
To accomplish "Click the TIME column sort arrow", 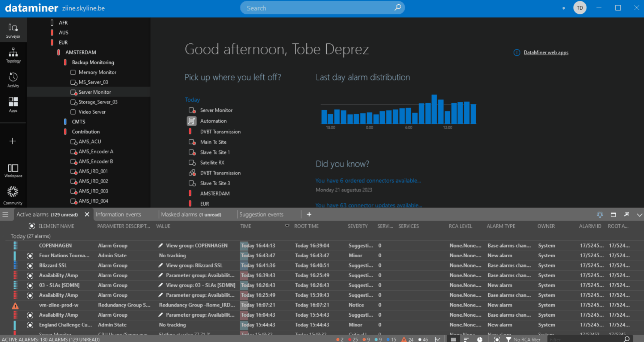I will pyautogui.click(x=287, y=226).
